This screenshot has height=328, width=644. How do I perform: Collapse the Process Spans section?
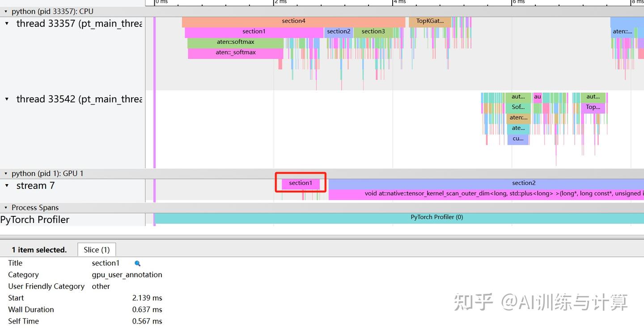click(x=5, y=207)
